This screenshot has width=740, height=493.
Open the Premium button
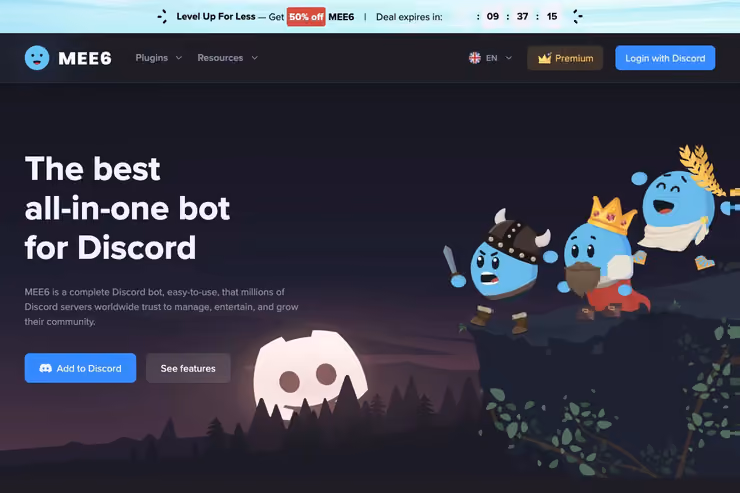tap(565, 58)
